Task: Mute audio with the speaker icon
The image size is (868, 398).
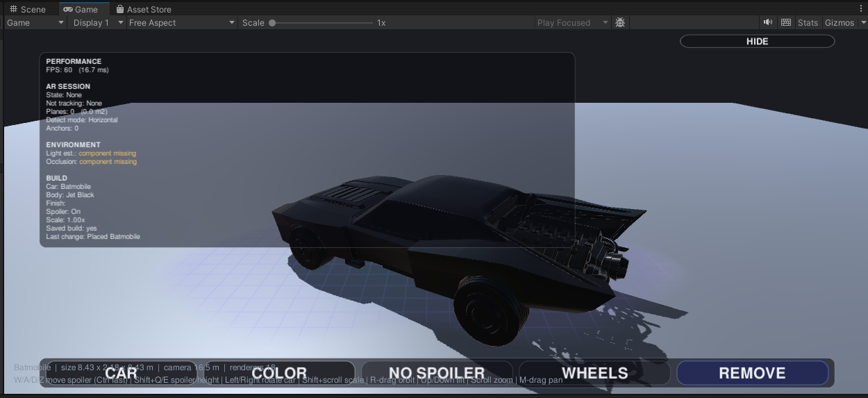Action: click(x=768, y=23)
